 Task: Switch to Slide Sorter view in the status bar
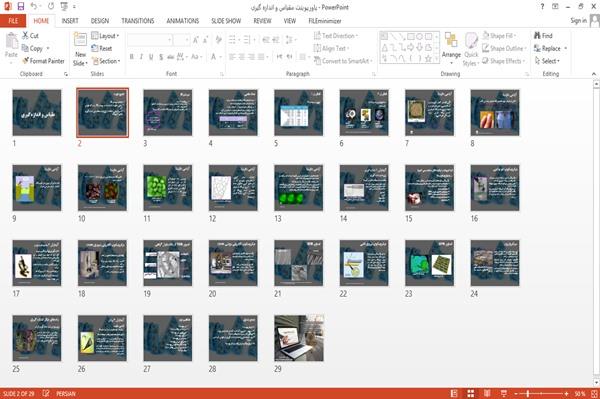coord(471,394)
